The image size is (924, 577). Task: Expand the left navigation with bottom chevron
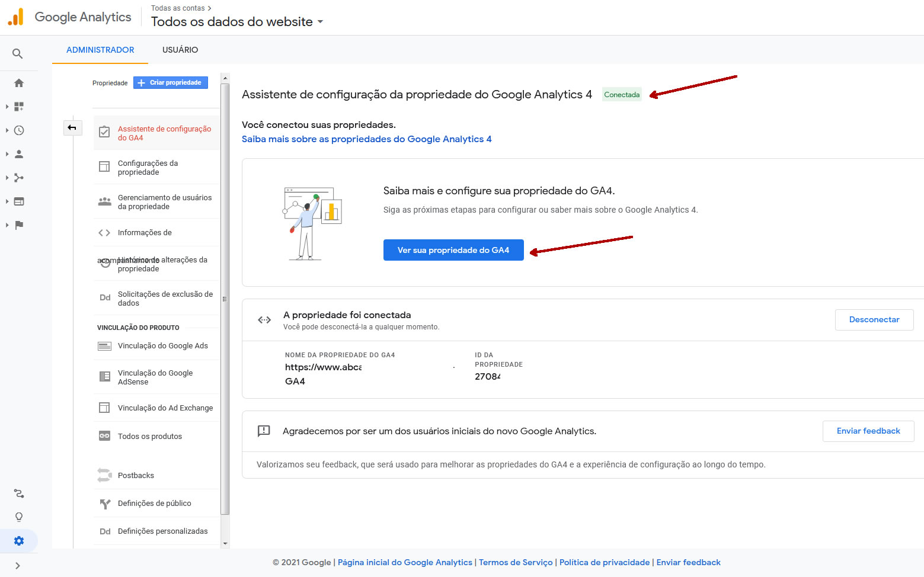(x=18, y=566)
